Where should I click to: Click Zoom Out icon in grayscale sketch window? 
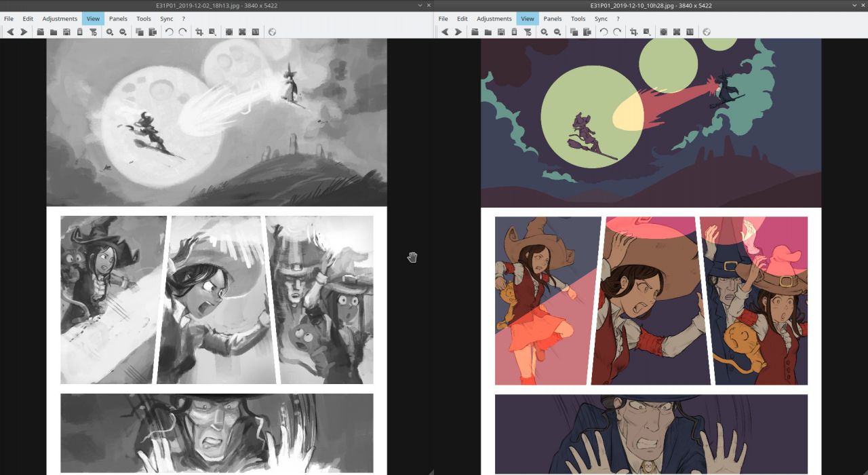click(x=123, y=32)
